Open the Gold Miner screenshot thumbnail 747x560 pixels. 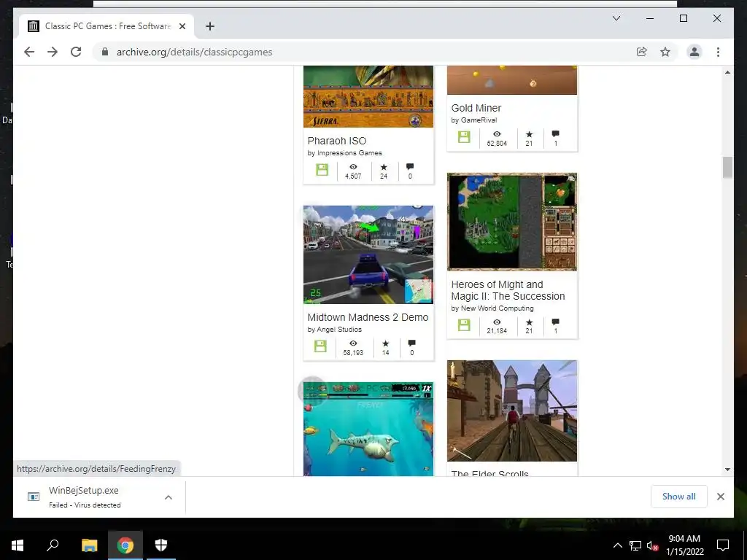point(511,80)
